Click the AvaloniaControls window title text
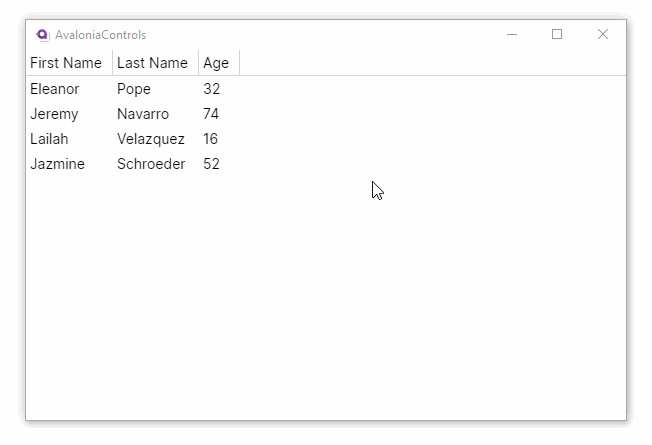 (100, 35)
